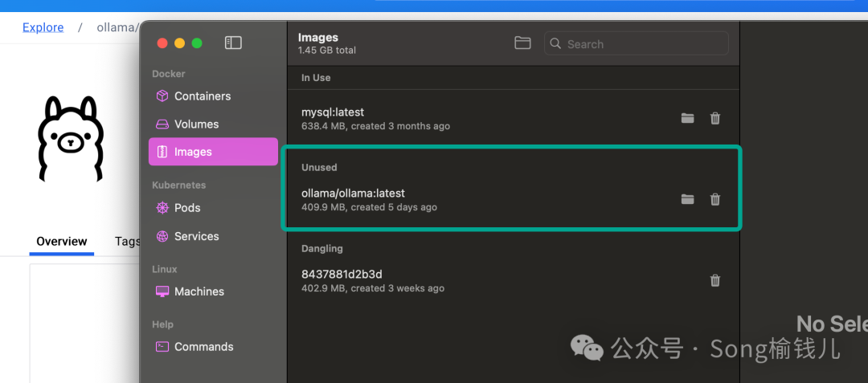The image size is (868, 383).
Task: Select the 8437881d2b3d dangling image
Action: 513,281
